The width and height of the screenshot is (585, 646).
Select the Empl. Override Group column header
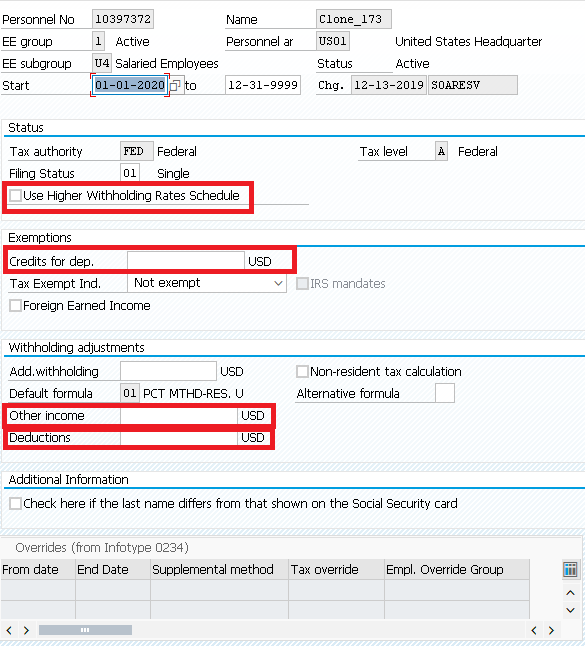pyautogui.click(x=457, y=569)
